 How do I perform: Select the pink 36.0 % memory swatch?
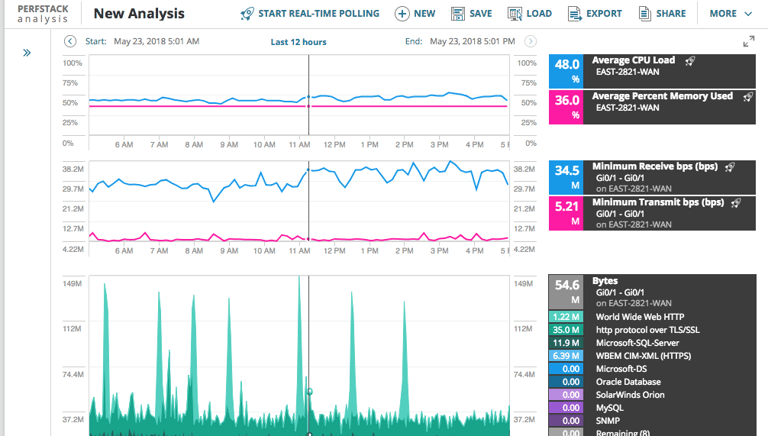[x=566, y=107]
